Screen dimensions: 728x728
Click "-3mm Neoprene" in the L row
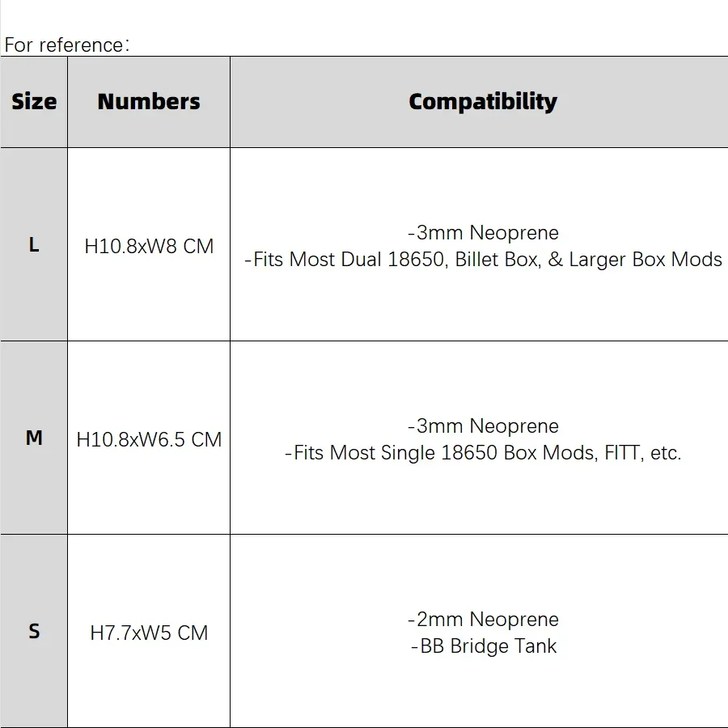click(x=483, y=233)
